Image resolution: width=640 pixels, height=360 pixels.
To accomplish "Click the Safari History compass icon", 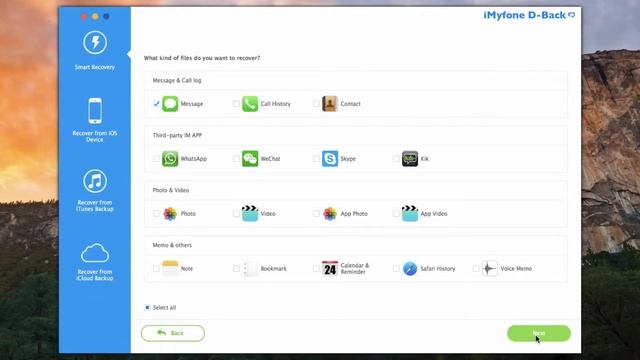I will (x=410, y=269).
